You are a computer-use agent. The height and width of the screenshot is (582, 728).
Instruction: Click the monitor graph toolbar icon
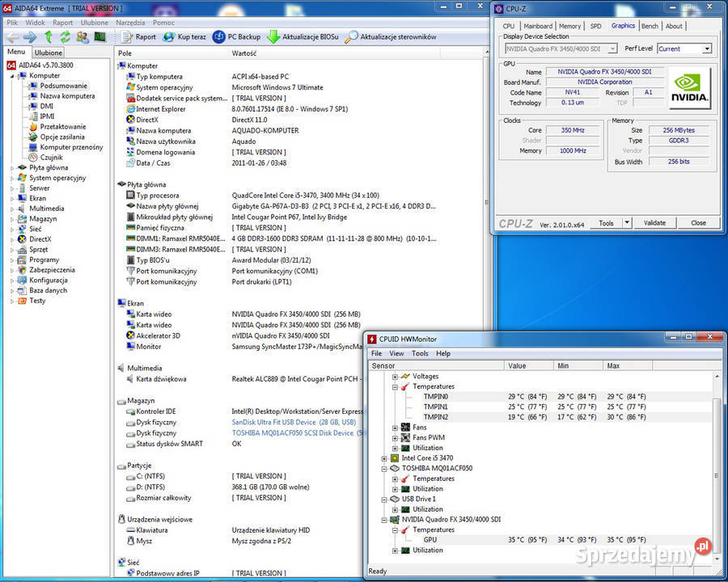pyautogui.click(x=99, y=36)
